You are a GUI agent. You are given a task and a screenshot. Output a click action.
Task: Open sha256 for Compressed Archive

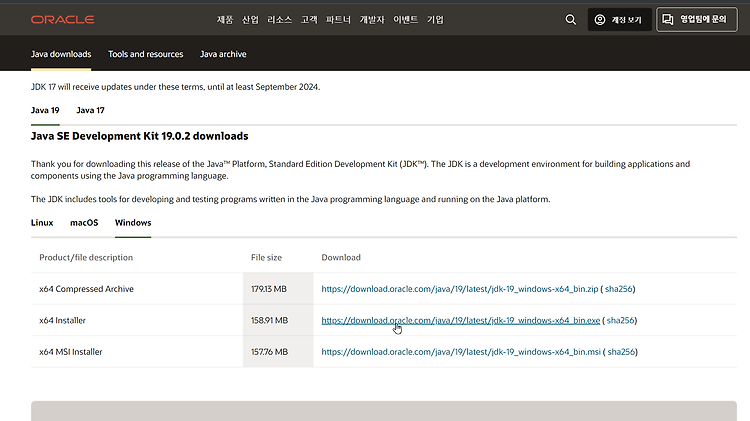point(618,289)
